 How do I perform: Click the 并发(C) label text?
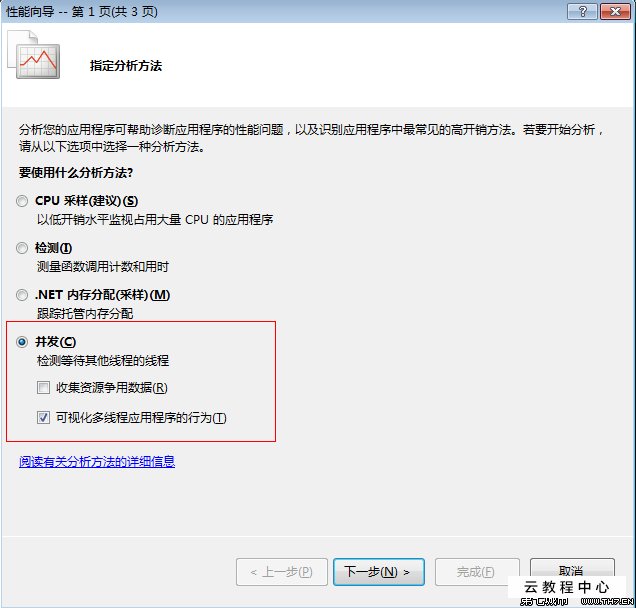click(56, 342)
